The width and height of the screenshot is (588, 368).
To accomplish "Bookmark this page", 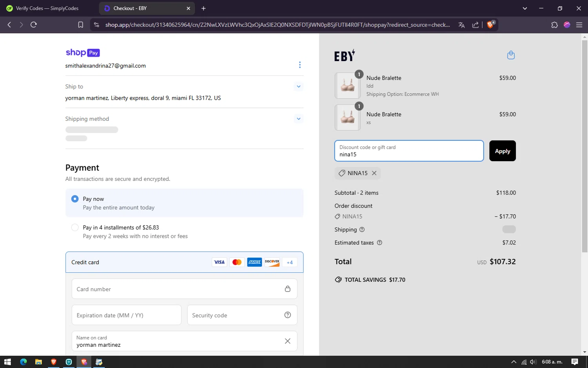I will coord(81,25).
